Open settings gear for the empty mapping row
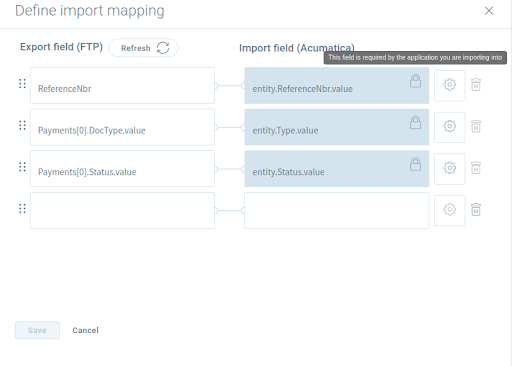 tap(450, 210)
